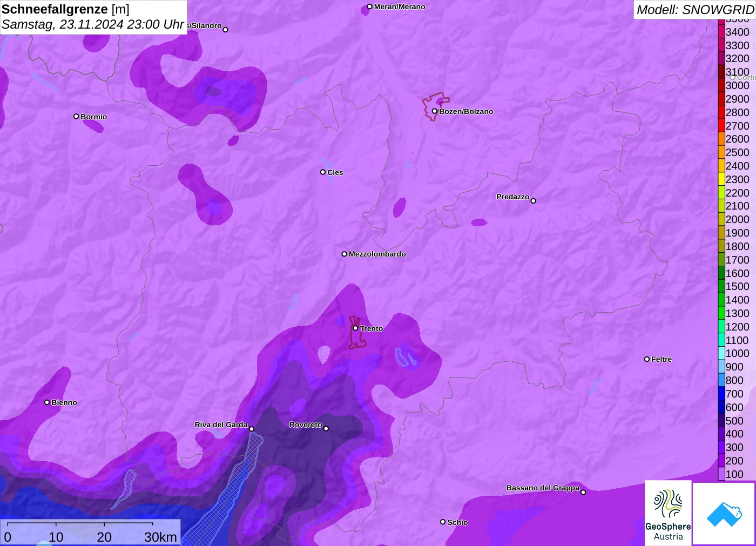Click the Cles location marker
Viewport: 756px width, 546px height.
(x=323, y=172)
